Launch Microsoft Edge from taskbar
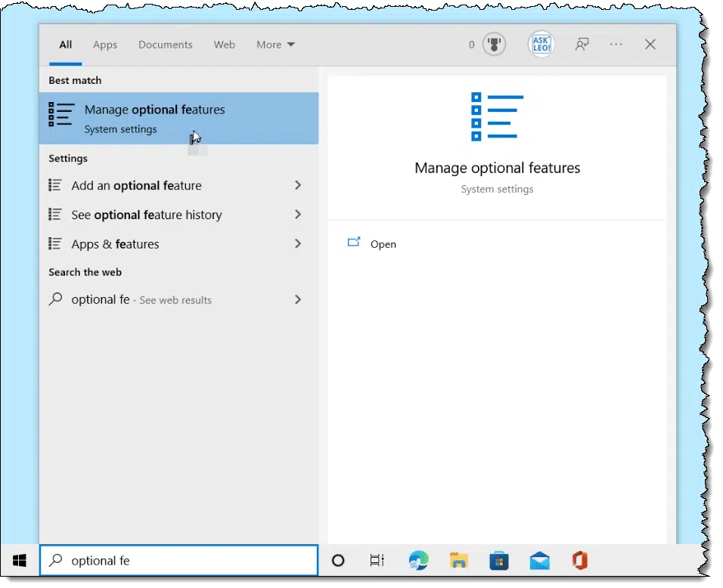Viewport: 723px width, 588px height. (418, 560)
